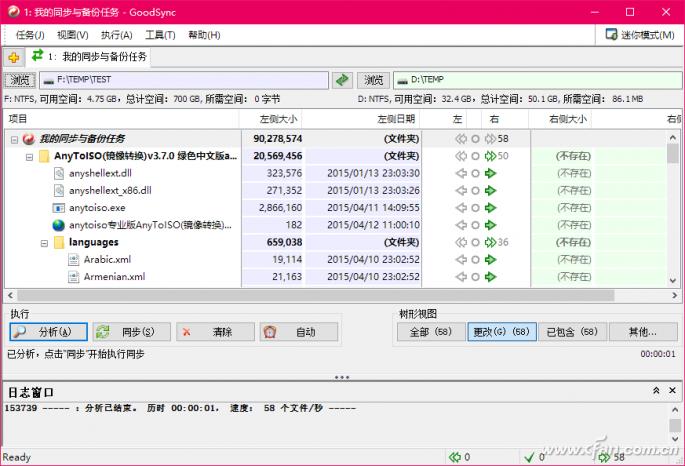The height and width of the screenshot is (466, 685).
Task: Click the left 浏览 browse button
Action: tap(20, 80)
